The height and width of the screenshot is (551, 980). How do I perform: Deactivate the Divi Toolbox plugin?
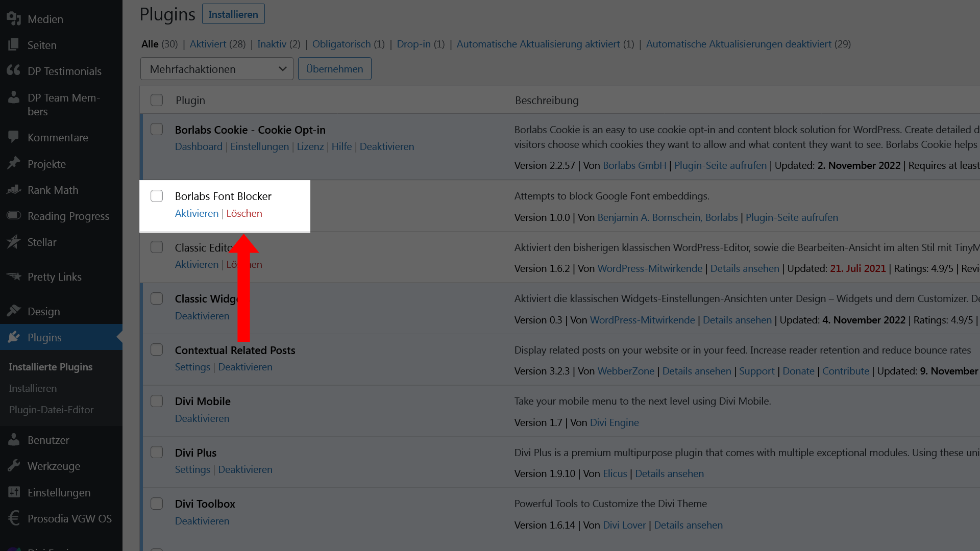[202, 521]
